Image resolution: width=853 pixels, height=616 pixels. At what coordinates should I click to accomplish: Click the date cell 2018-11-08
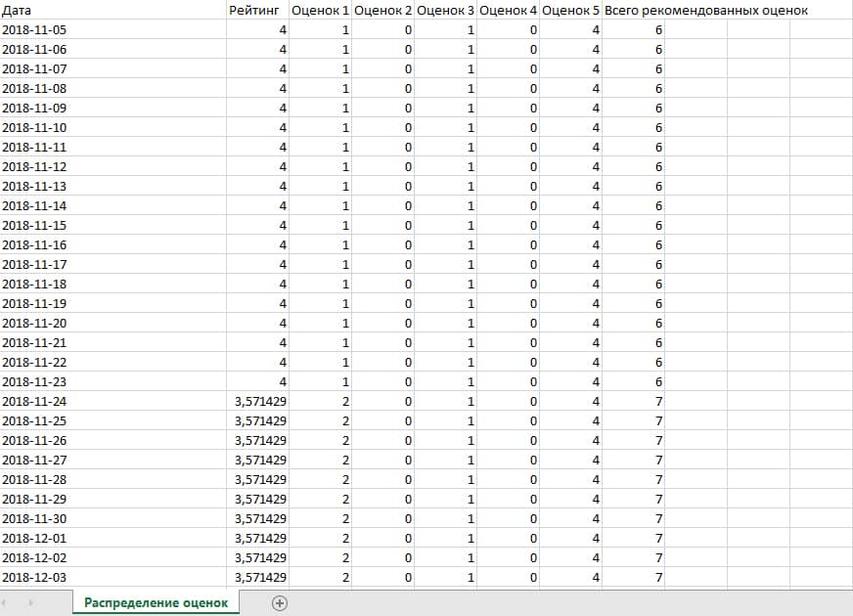113,89
